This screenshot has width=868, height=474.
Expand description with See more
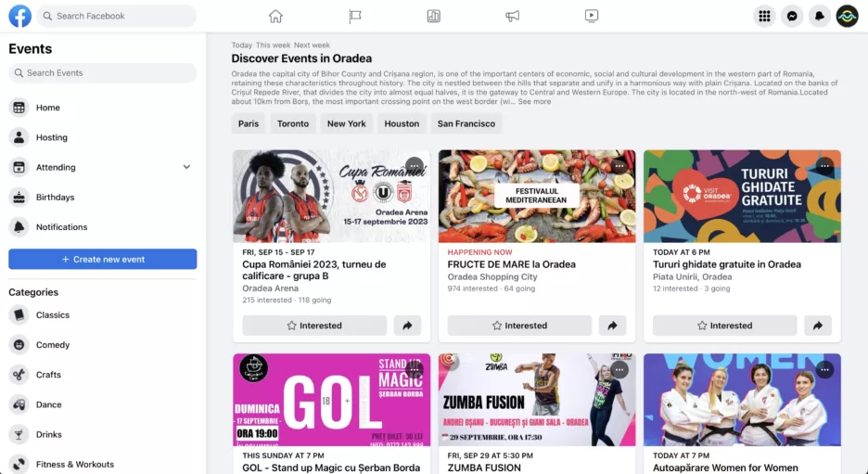coord(534,102)
